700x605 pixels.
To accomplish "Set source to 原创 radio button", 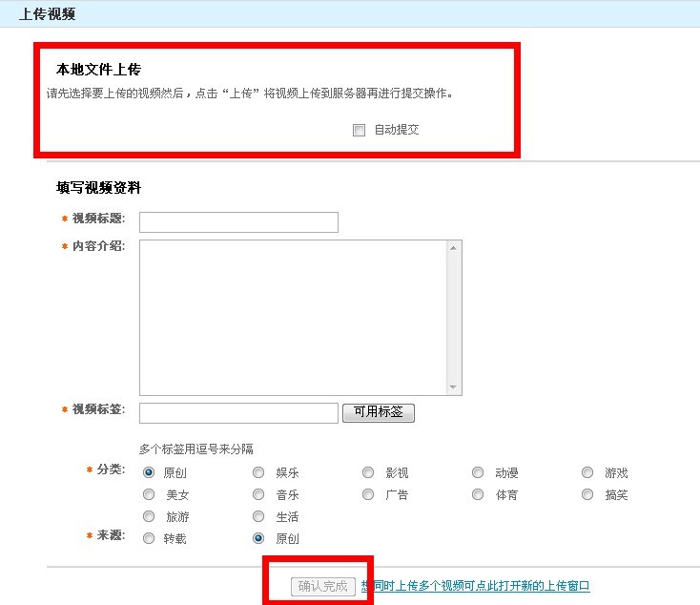I will point(258,538).
